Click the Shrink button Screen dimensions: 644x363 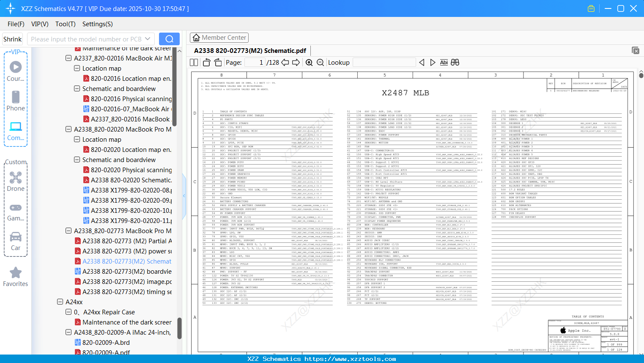click(13, 39)
